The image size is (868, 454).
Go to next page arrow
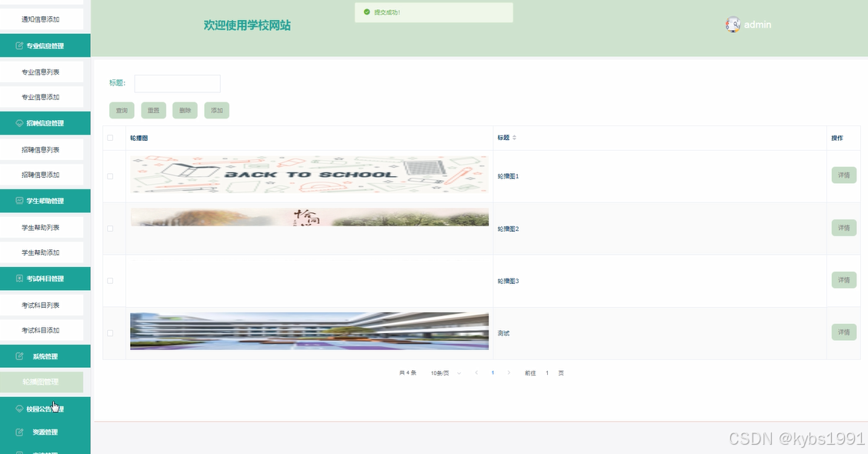(x=509, y=373)
